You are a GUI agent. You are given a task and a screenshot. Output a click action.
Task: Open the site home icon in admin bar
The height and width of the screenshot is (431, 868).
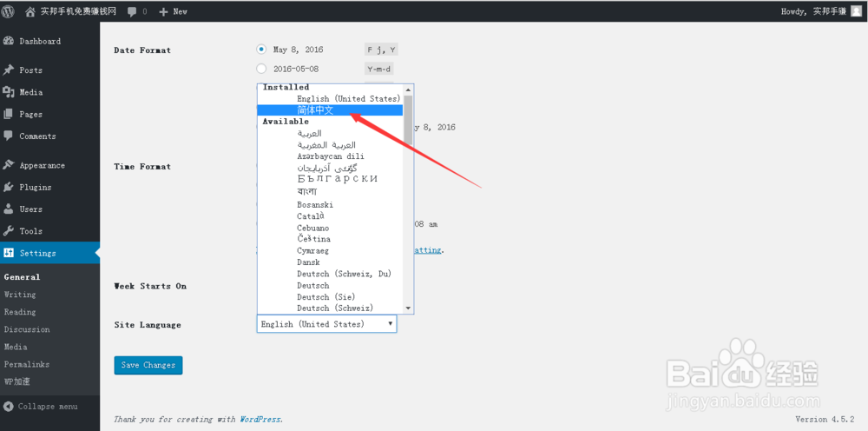[x=30, y=11]
